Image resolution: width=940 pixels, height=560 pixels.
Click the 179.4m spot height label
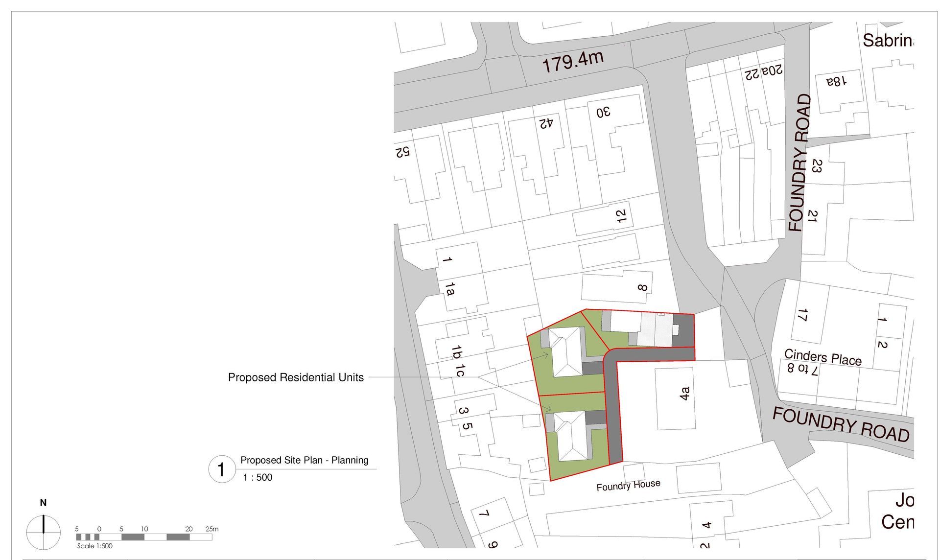tap(572, 61)
